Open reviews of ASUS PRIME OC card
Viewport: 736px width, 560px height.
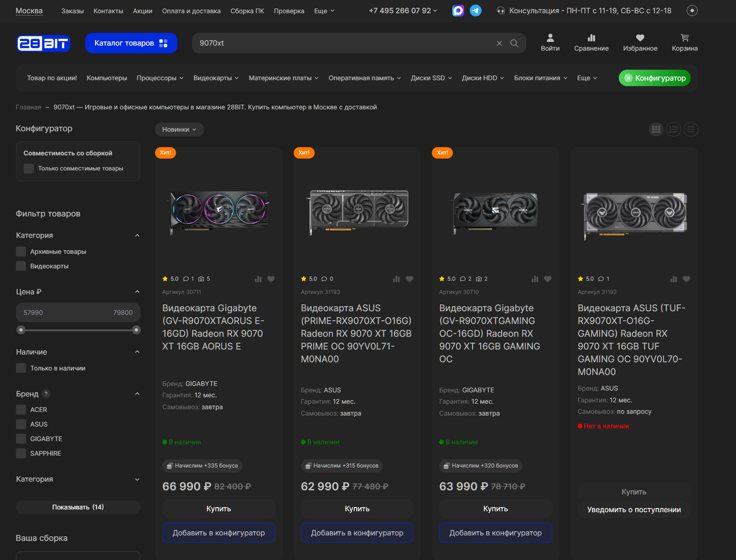tap(327, 279)
